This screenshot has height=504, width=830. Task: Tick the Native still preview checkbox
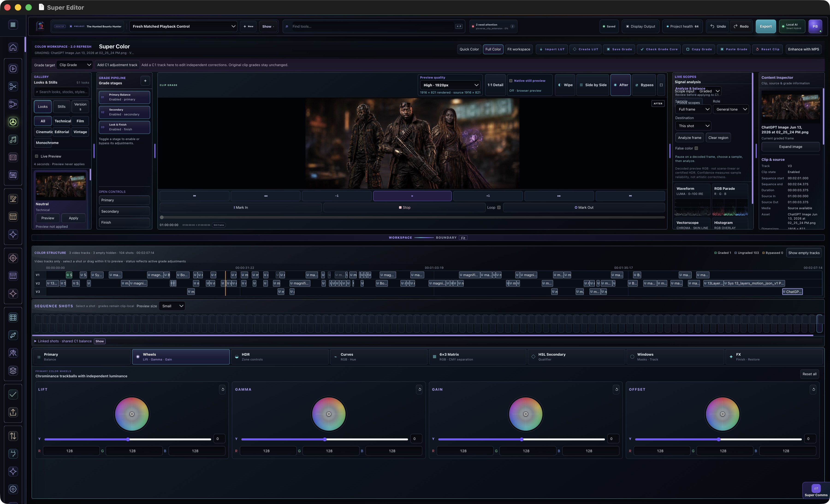click(x=511, y=81)
